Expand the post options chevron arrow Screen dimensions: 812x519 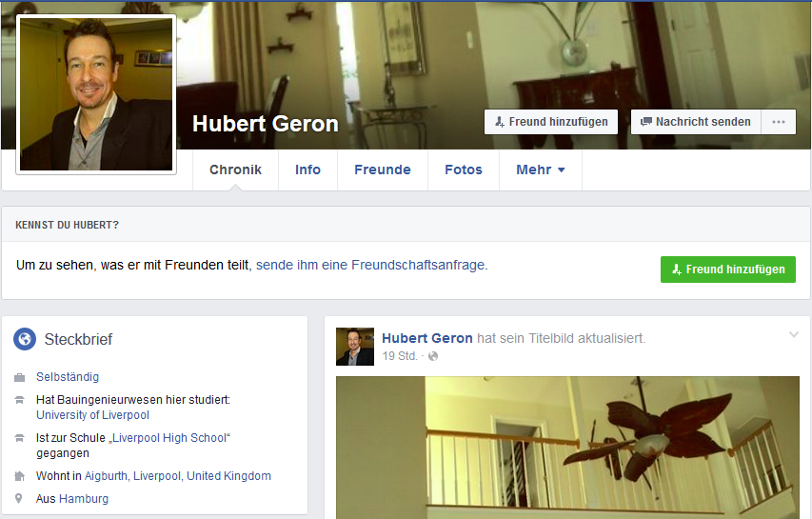point(793,334)
